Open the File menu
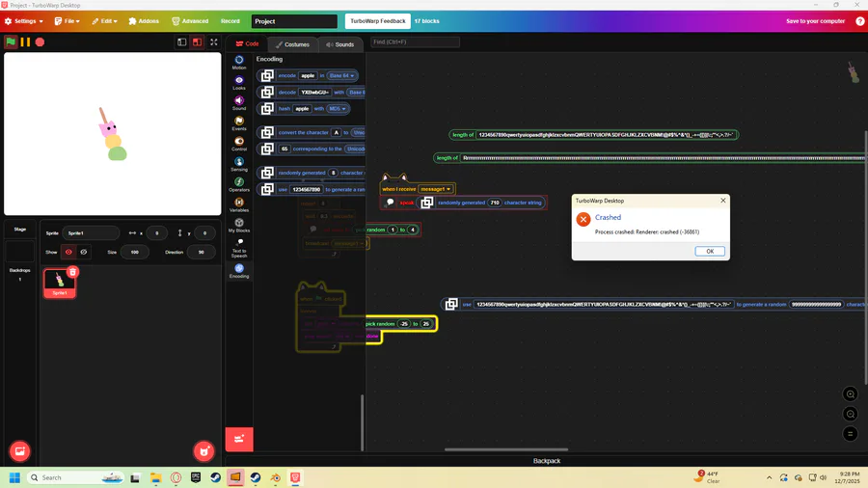The width and height of the screenshot is (868, 488). click(67, 21)
